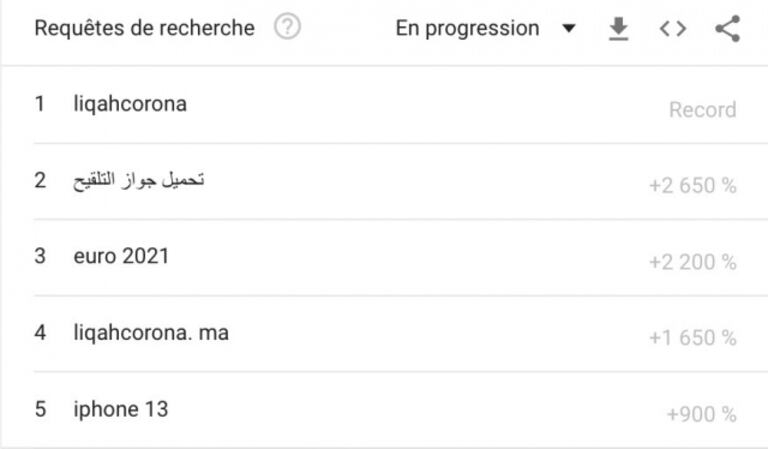Select the iphone 13 query
This screenshot has height=449, width=768.
[121, 409]
